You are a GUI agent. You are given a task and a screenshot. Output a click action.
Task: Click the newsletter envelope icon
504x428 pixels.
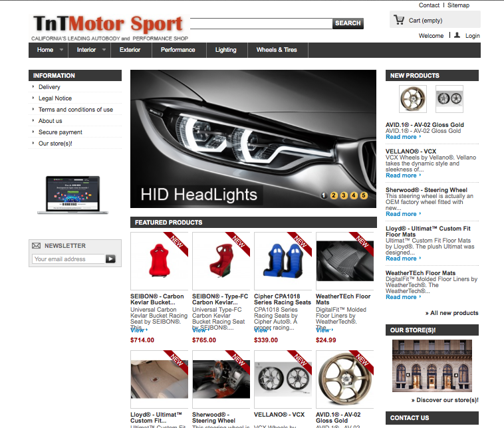point(37,245)
